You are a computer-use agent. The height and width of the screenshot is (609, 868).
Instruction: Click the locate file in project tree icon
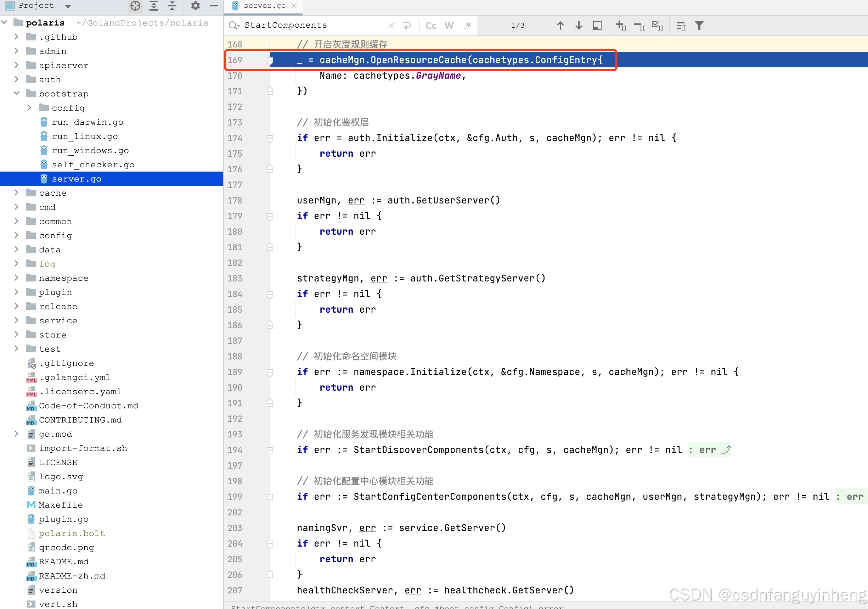coord(135,6)
